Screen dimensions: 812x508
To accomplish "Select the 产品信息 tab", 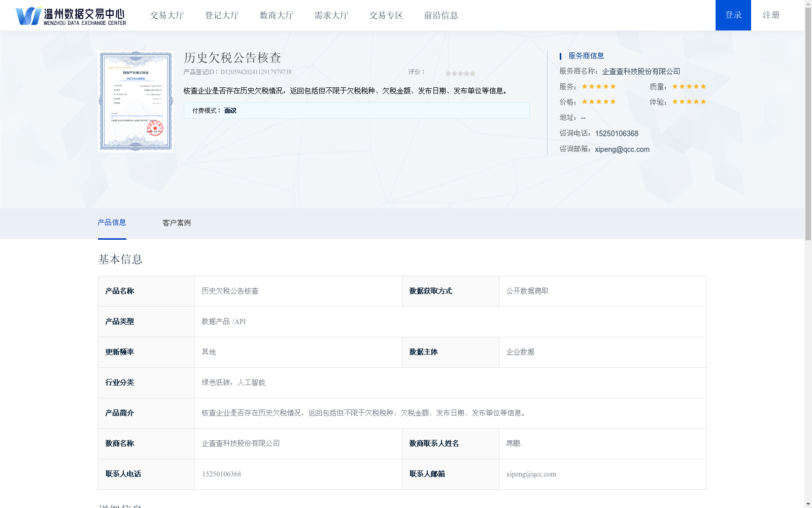I will click(x=112, y=223).
